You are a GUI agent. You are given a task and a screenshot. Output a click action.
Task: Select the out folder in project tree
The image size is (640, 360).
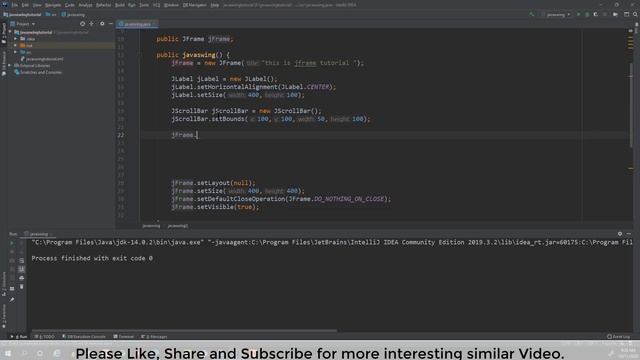tap(29, 45)
